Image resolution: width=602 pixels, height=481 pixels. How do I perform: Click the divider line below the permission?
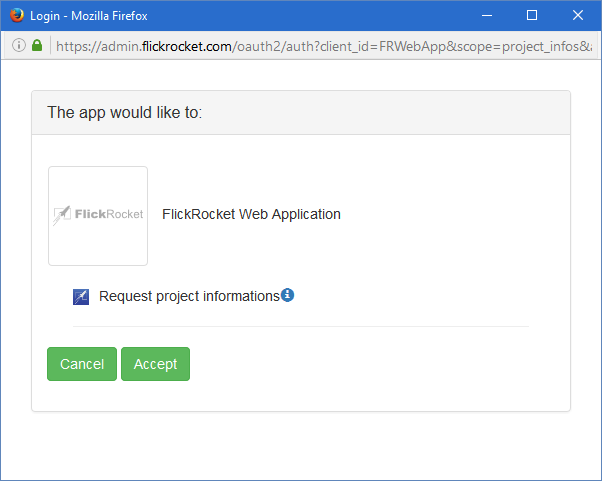[300, 326]
